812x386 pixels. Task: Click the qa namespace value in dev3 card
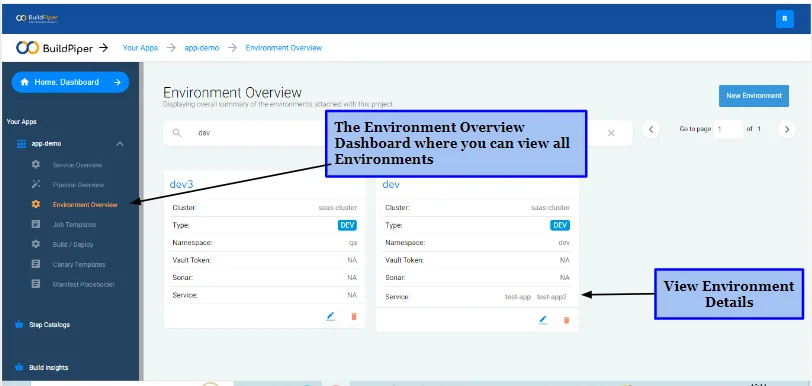(353, 242)
